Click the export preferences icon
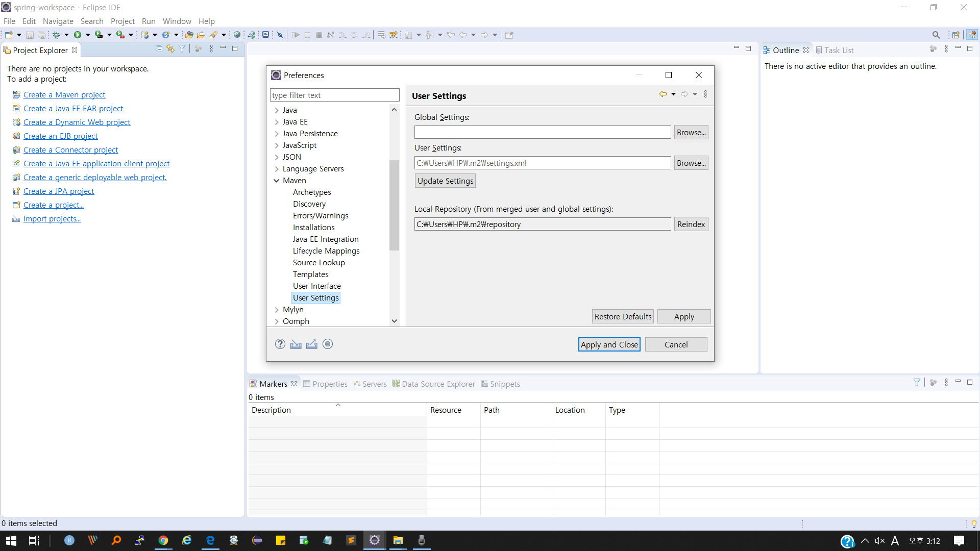The image size is (980, 551). coord(312,344)
